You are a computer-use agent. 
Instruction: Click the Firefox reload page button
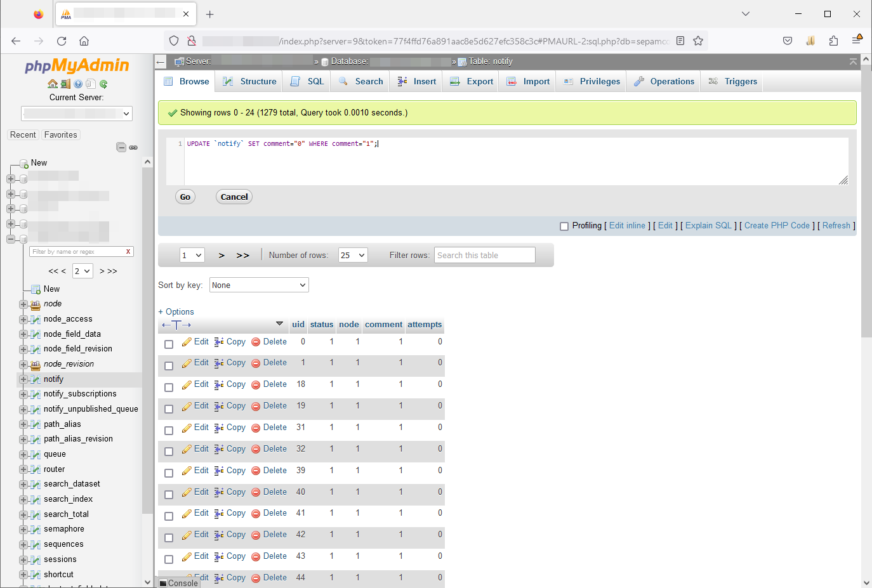[x=62, y=41]
